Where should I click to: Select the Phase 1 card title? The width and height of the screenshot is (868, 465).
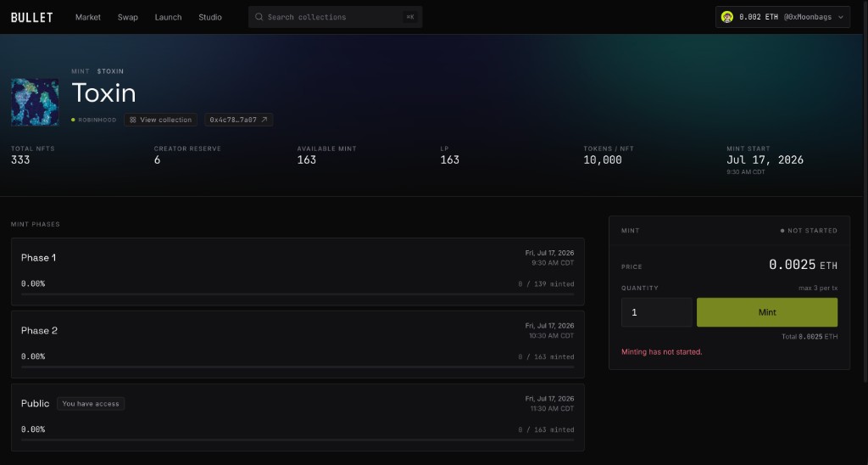pyautogui.click(x=38, y=258)
